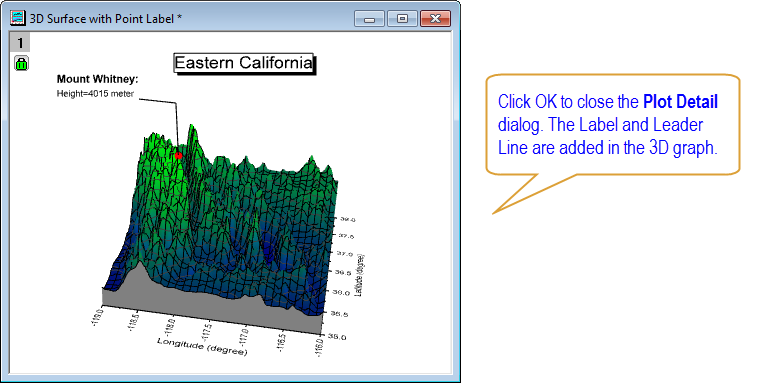Click the green lock icon
The image size is (767, 386).
point(21,63)
